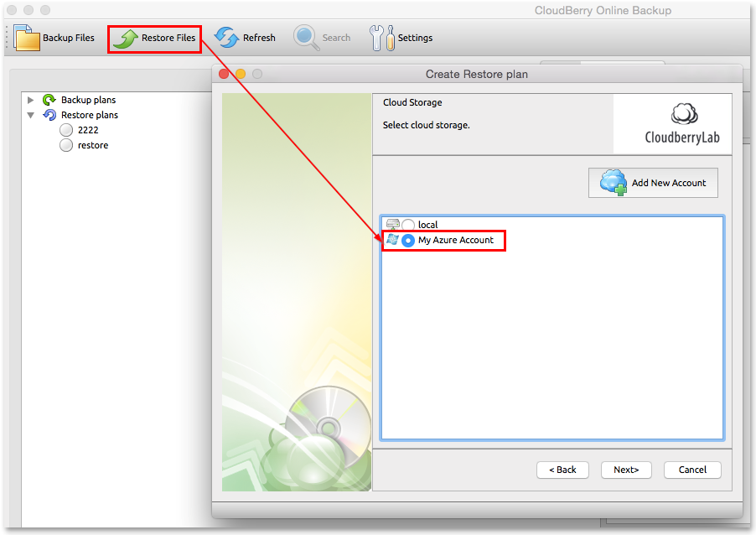Click the Azure flag icon beside My Azure Account
This screenshot has width=756, height=535.
(392, 239)
